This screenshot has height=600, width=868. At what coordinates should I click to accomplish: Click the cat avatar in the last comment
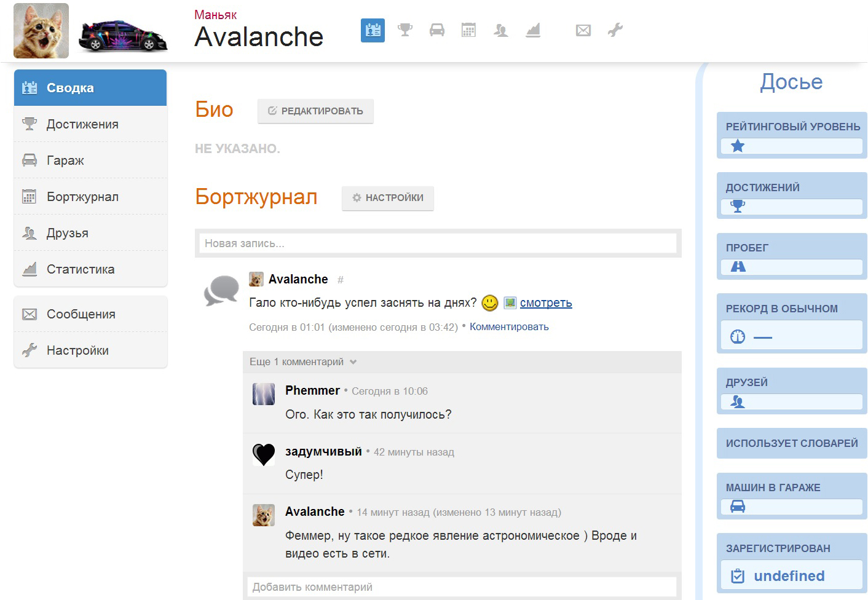click(264, 515)
